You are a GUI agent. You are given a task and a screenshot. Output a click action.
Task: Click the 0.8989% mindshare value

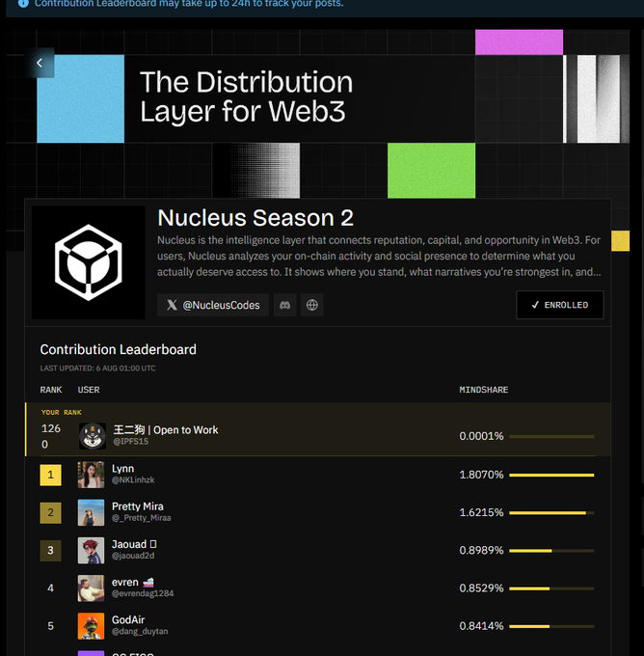[x=481, y=551]
